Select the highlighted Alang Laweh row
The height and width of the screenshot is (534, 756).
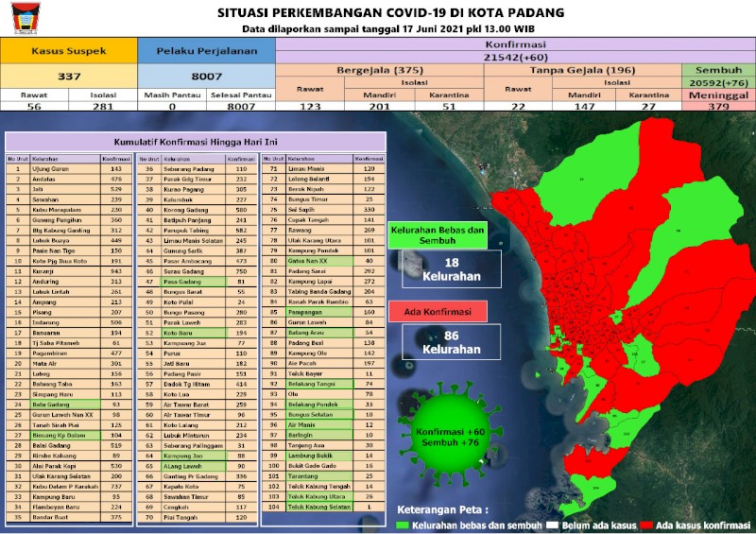click(x=198, y=466)
